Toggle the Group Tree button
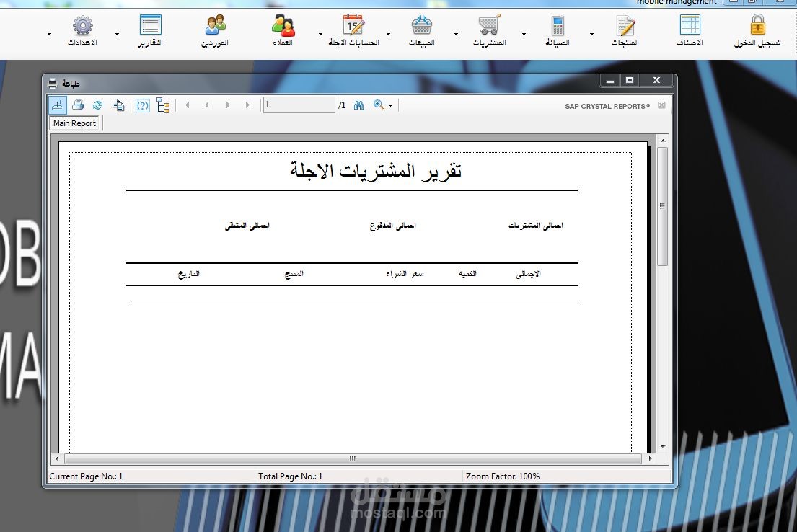Screen dimensions: 797x532 click(163, 105)
